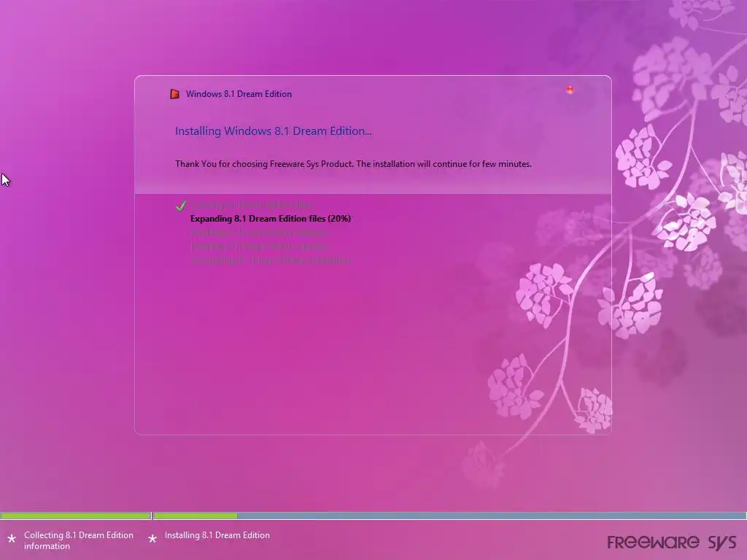Screen dimensions: 747x560
Task: Click the asterisk beside Installing 8.1 Dream Edition
Action: [152, 539]
